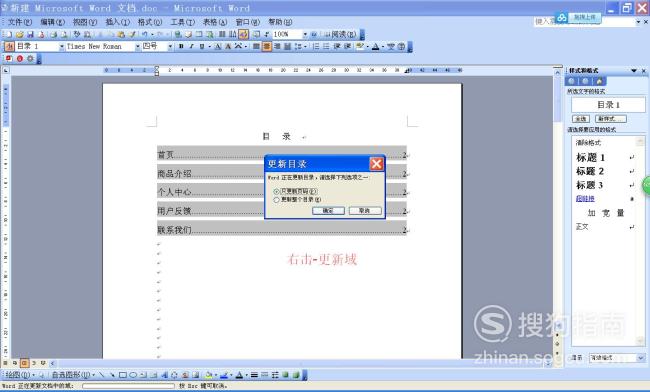Click the Underline U formatting icon

[202, 46]
